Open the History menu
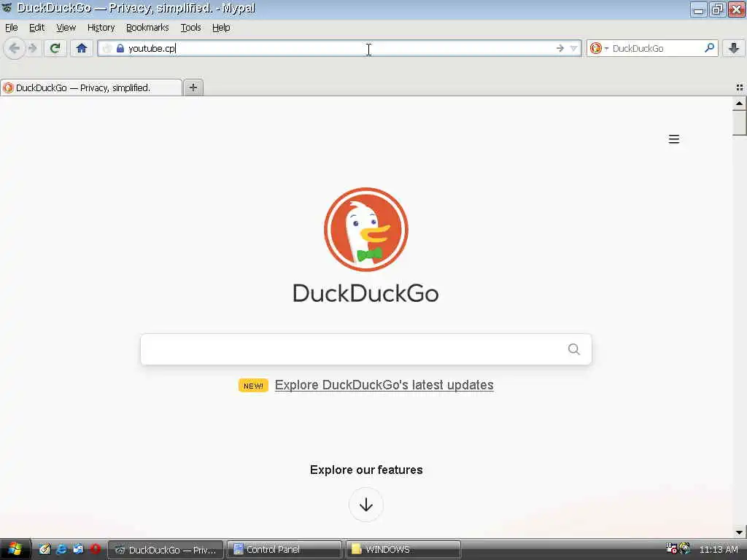747x560 pixels. point(101,28)
